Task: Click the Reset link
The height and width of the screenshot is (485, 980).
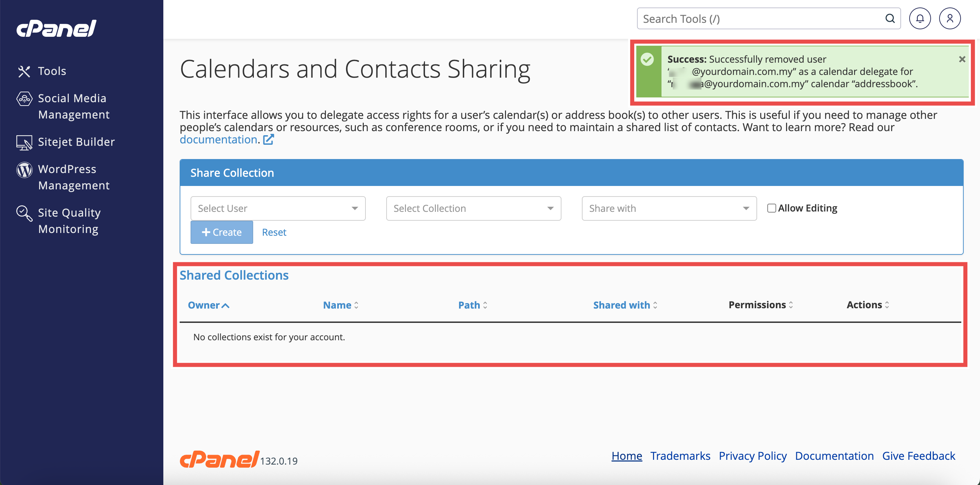Action: [x=274, y=232]
